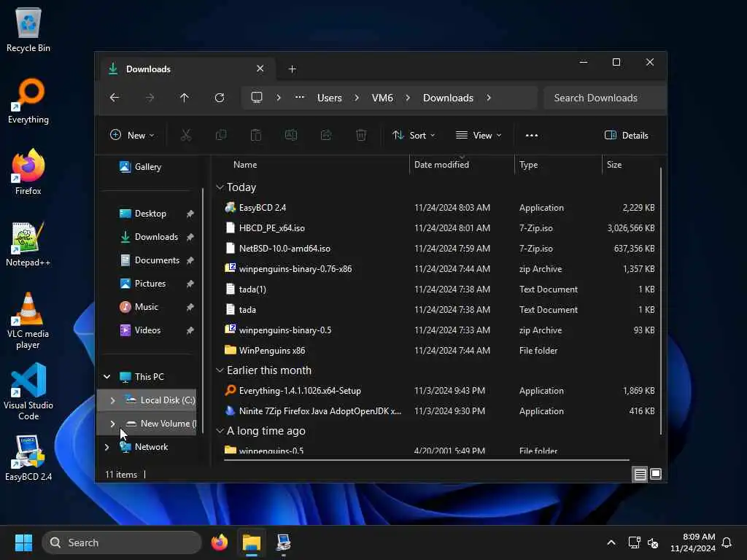Expand the Local Disk (C:) node
Screen dimensions: 747x560
pyautogui.click(x=112, y=400)
